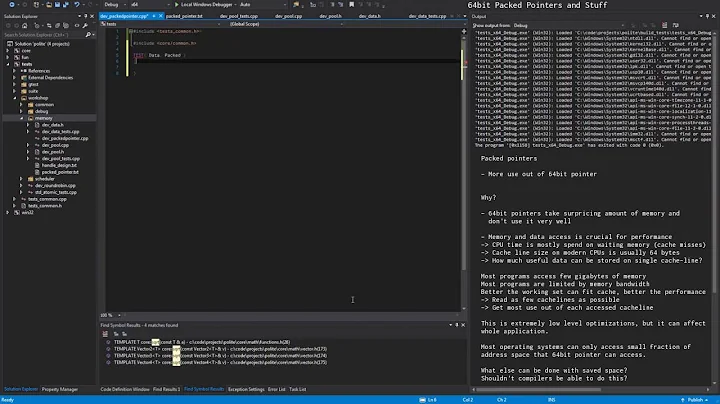
Task: Collapse the 'memory' folder
Action: [21, 118]
